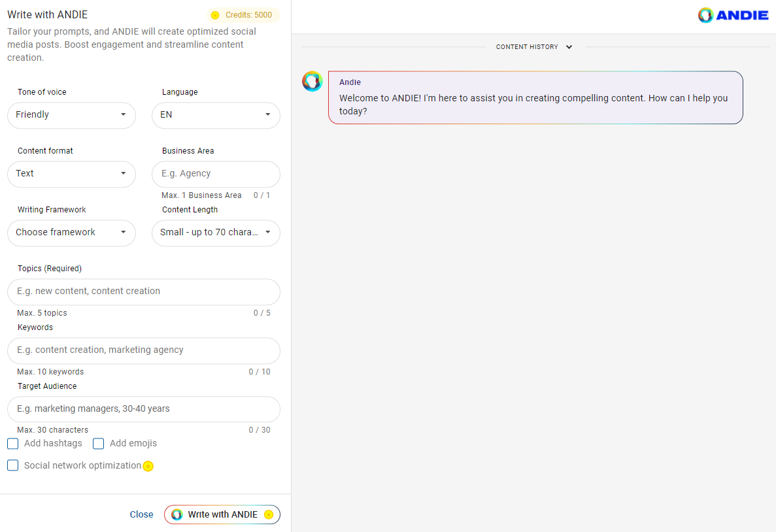Viewport: 776px width, 532px height.
Task: Open the Choose framework dropdown
Action: point(71,233)
